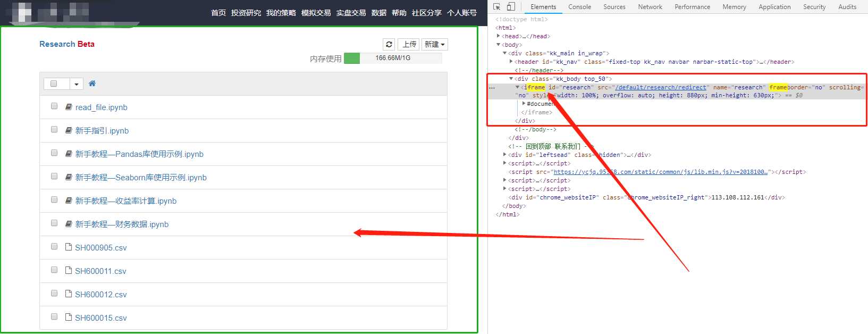868x334 pixels.
Task: Click file icon beside SH600012.csv
Action: point(69,294)
